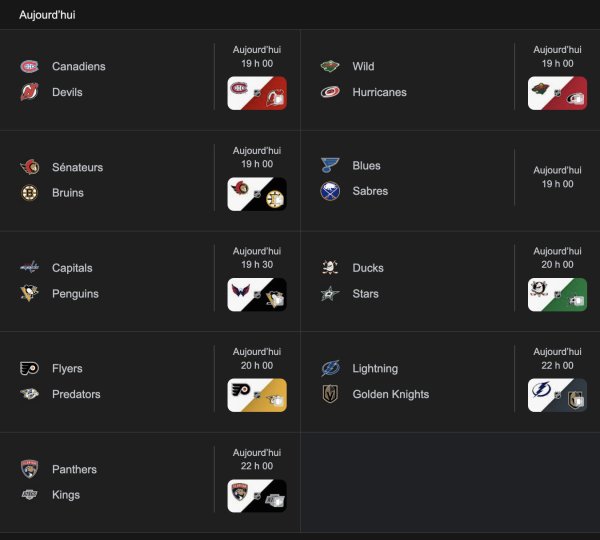
Task: Open the Panthers vs Kings matchup thumbnail
Action: 257,496
